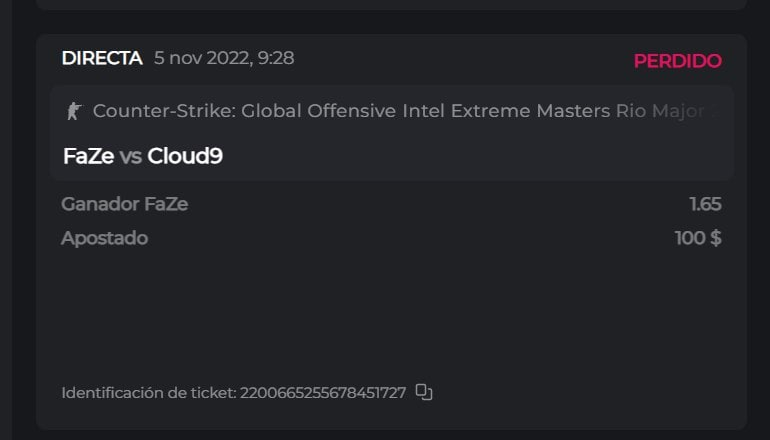Click the Counter-Strike game icon
This screenshot has height=440, width=770.
[74, 111]
